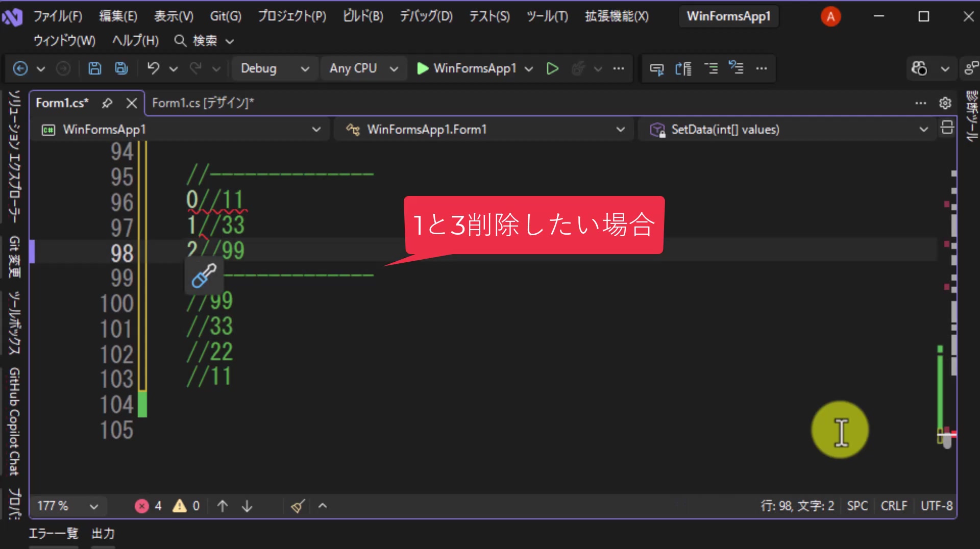Click the GitHub Copilot icon
The width and height of the screenshot is (980, 549).
(x=919, y=68)
